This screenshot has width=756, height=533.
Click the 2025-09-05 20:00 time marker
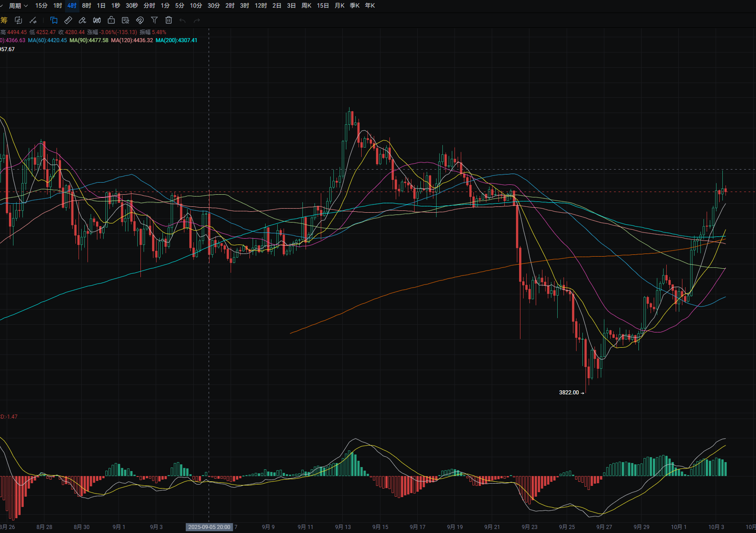(x=209, y=527)
